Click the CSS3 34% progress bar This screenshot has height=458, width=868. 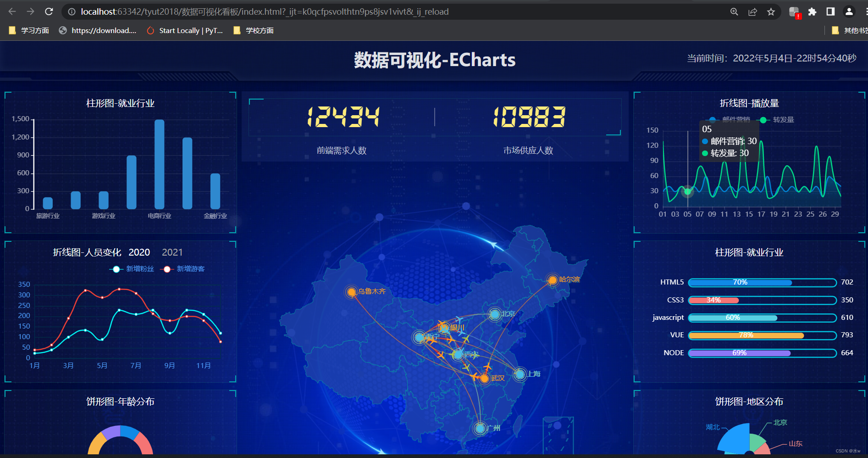(x=763, y=300)
